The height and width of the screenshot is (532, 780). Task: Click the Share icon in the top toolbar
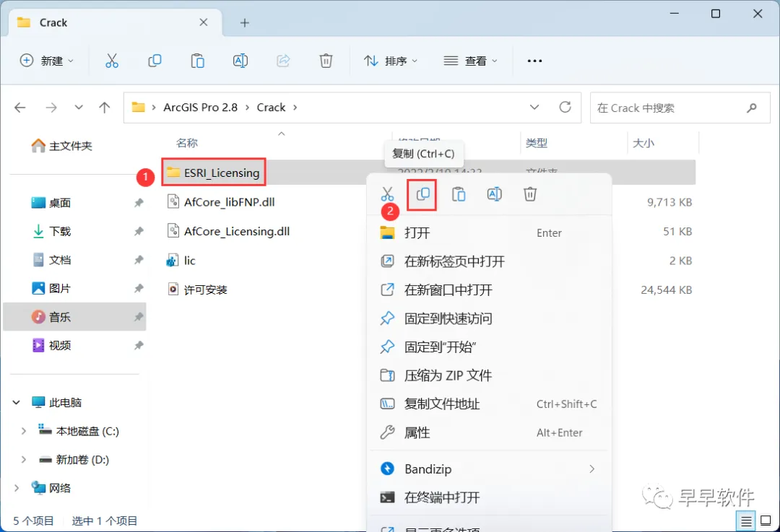[x=283, y=61]
